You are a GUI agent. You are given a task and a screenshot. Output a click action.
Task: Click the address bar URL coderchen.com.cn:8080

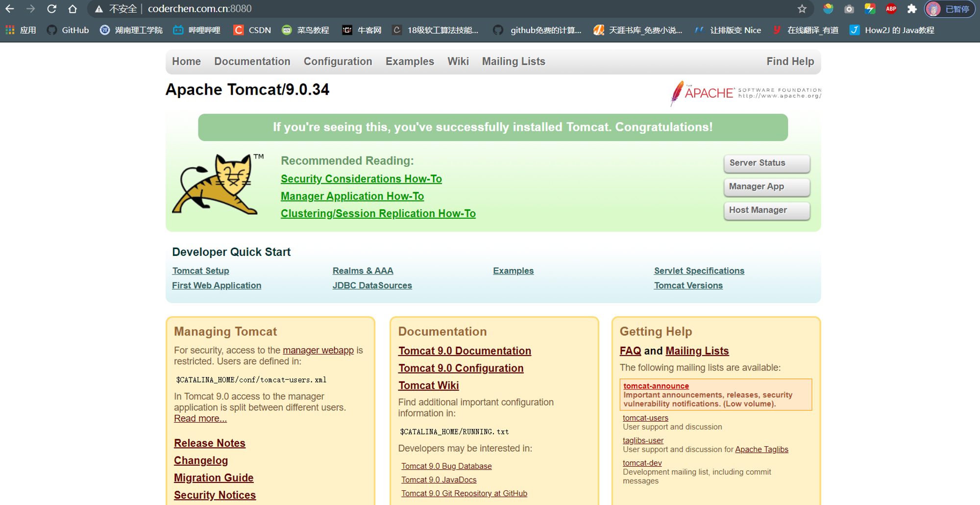(199, 9)
